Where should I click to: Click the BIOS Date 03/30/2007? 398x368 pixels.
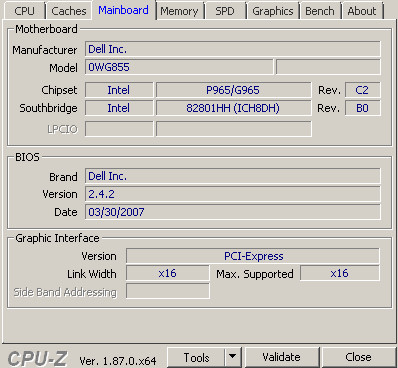click(x=233, y=212)
